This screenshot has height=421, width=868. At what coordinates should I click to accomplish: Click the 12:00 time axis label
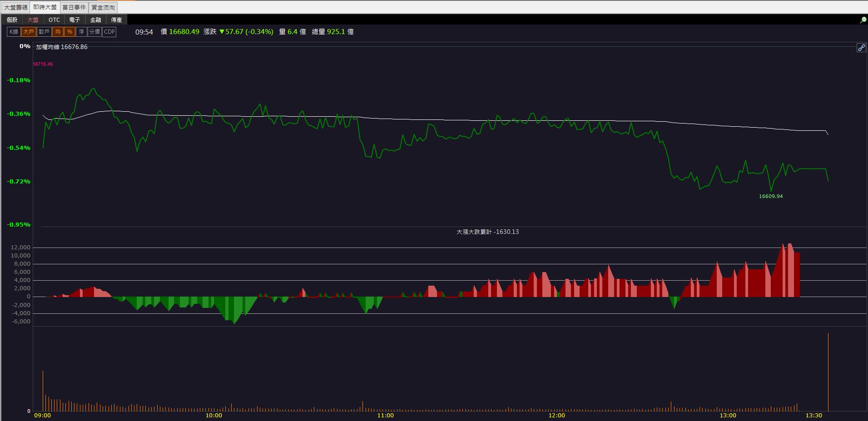pyautogui.click(x=557, y=416)
